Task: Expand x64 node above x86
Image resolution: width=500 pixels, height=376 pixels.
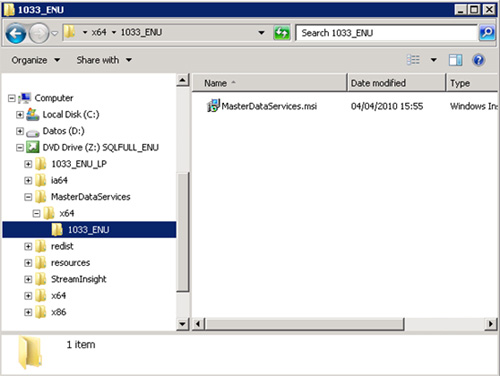Action: coord(28,295)
